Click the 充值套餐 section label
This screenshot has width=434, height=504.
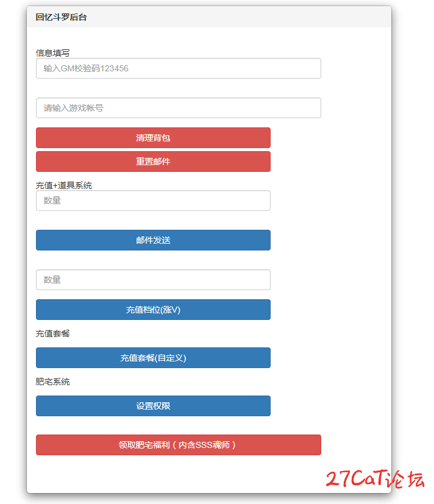point(52,333)
